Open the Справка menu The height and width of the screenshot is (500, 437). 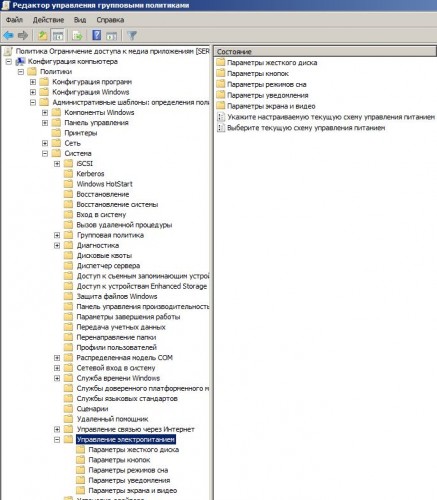pos(110,20)
